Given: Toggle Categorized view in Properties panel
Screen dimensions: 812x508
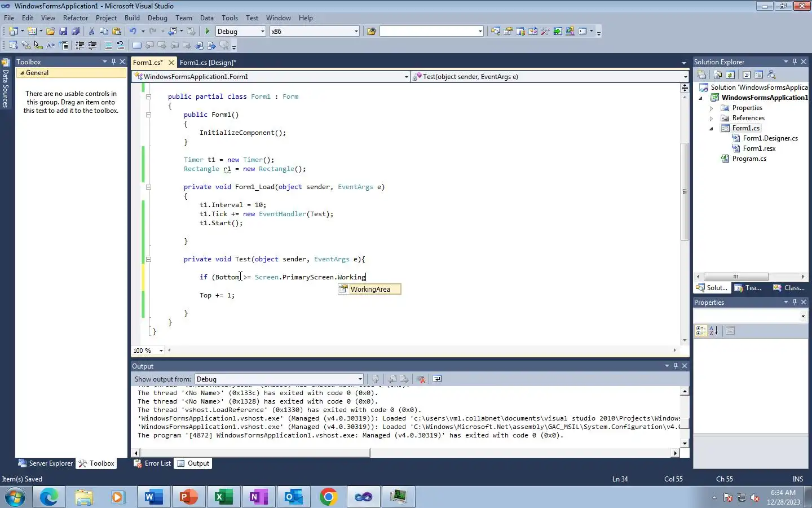Looking at the screenshot, I should [x=701, y=331].
